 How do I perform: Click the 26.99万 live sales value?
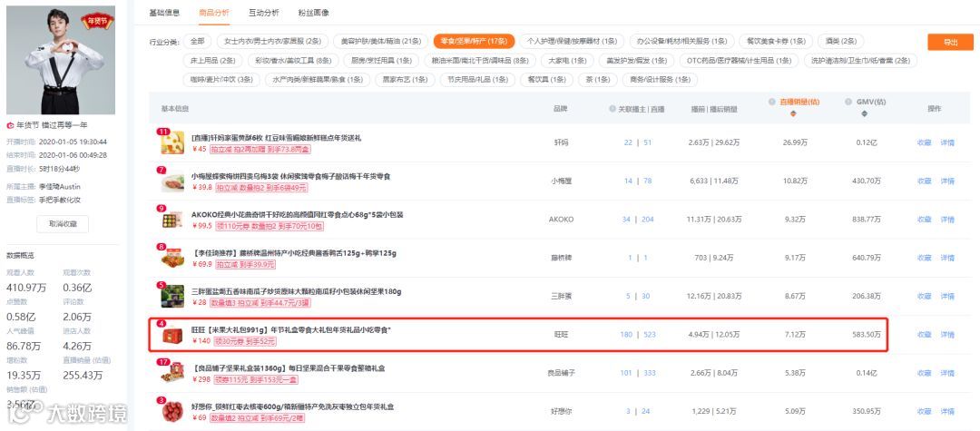pos(794,142)
